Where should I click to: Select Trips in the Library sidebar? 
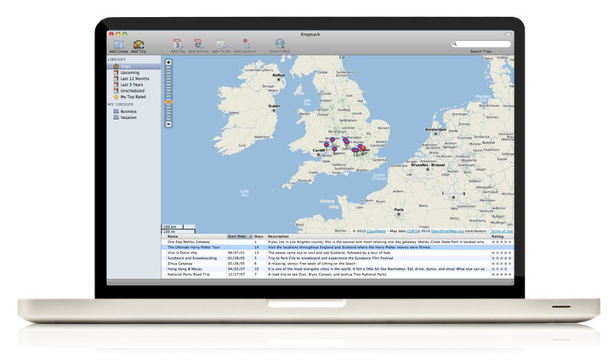(134, 66)
